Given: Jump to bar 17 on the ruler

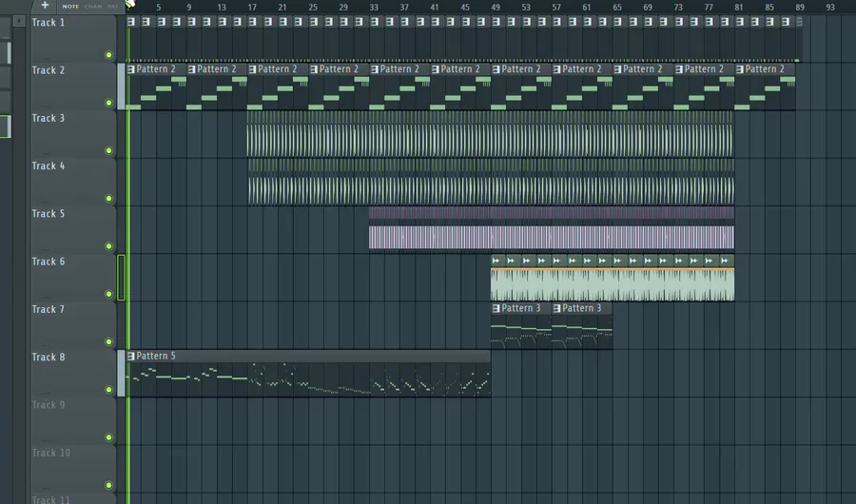Looking at the screenshot, I should click(x=252, y=7).
